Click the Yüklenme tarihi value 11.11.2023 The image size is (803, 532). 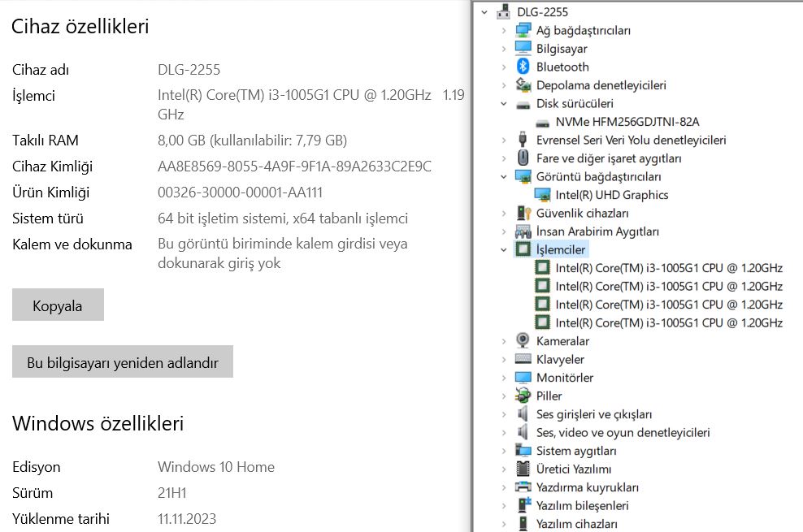pos(187,519)
